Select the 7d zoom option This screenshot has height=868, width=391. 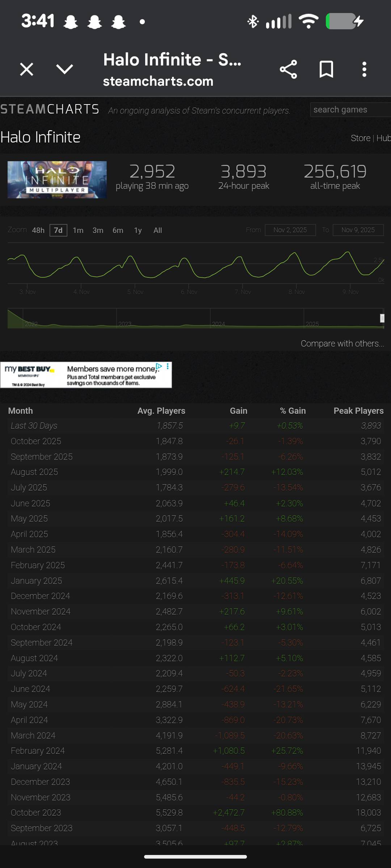click(x=58, y=230)
